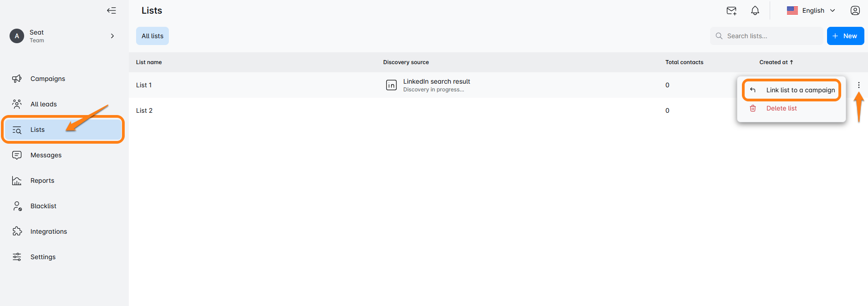Navigate to Blacklist
Screen dimensions: 868x306
(43, 206)
